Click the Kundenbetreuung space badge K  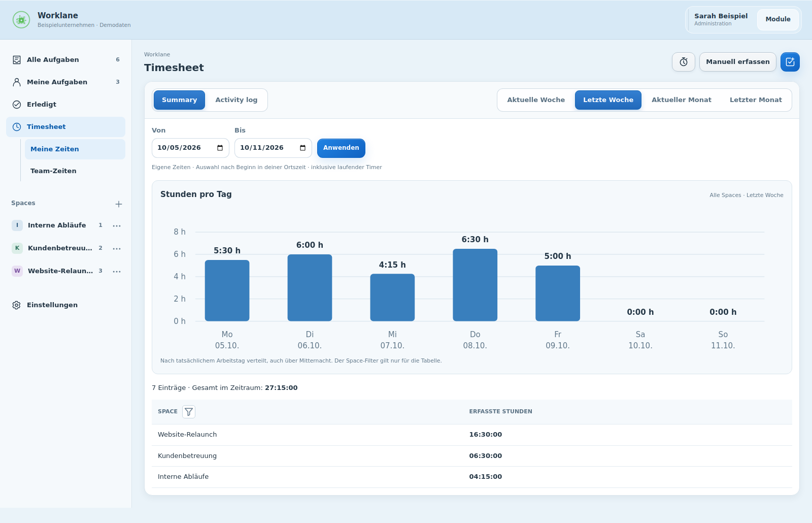click(17, 248)
